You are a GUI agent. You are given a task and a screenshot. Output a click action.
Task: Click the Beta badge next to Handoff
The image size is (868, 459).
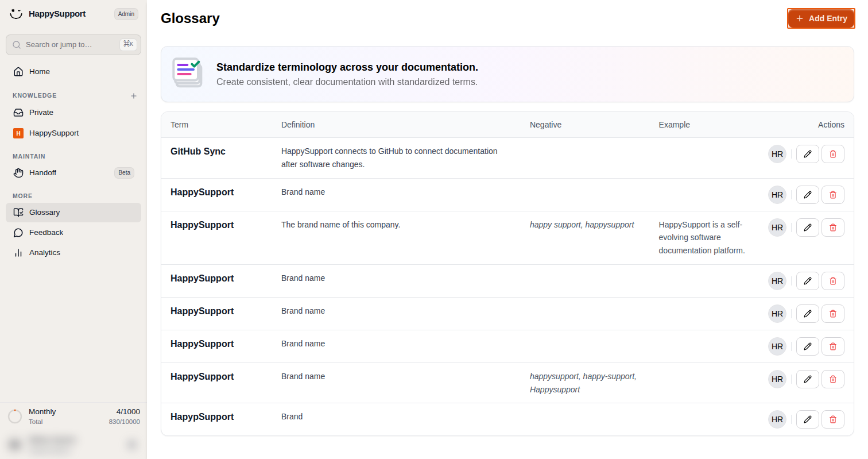click(124, 173)
